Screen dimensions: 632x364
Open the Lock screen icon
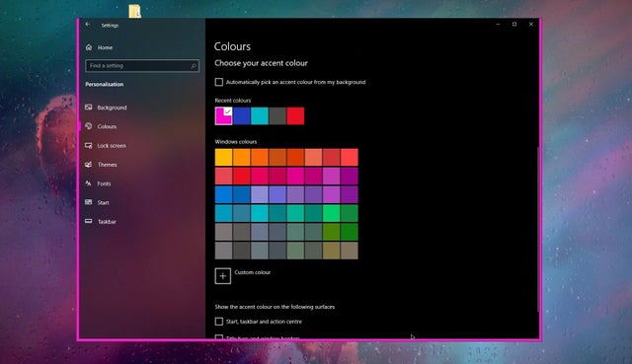pos(89,145)
